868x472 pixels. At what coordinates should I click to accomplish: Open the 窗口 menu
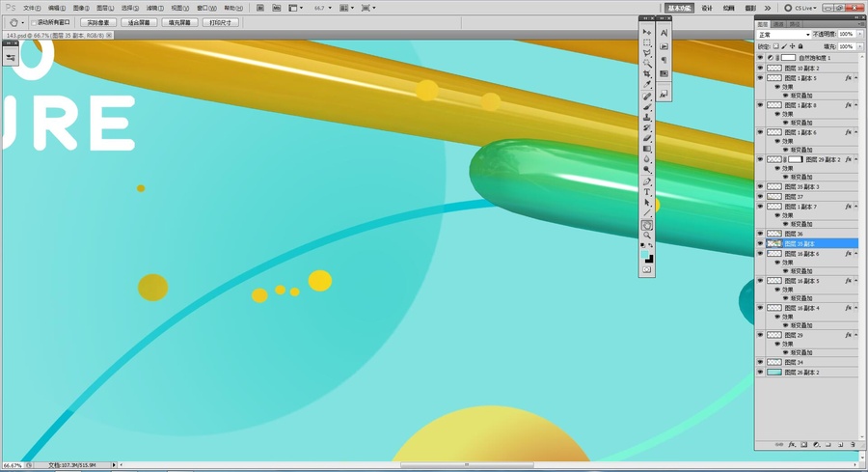(x=206, y=9)
